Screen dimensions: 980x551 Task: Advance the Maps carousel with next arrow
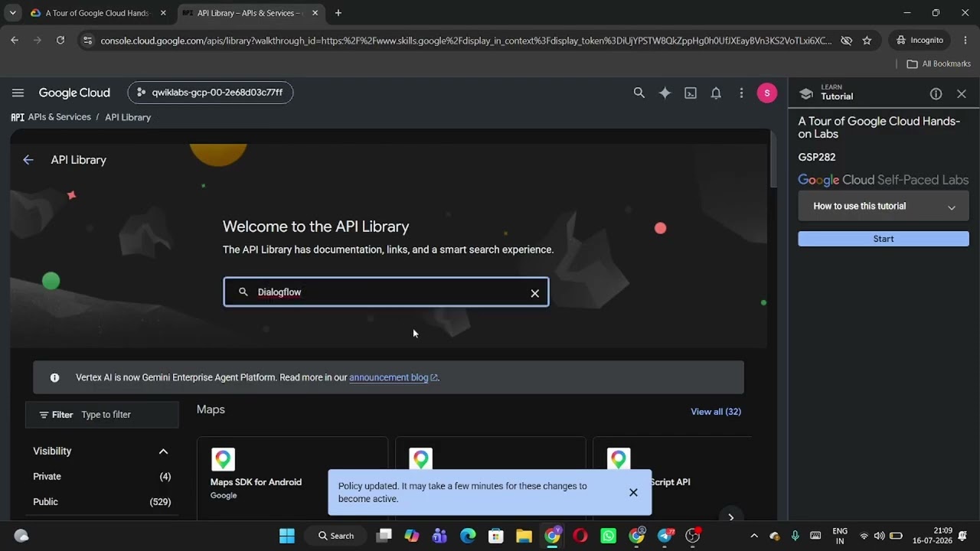[731, 517]
